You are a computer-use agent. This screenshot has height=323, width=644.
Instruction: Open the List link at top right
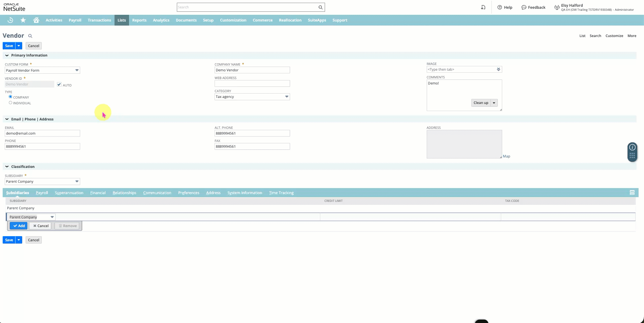coord(582,36)
